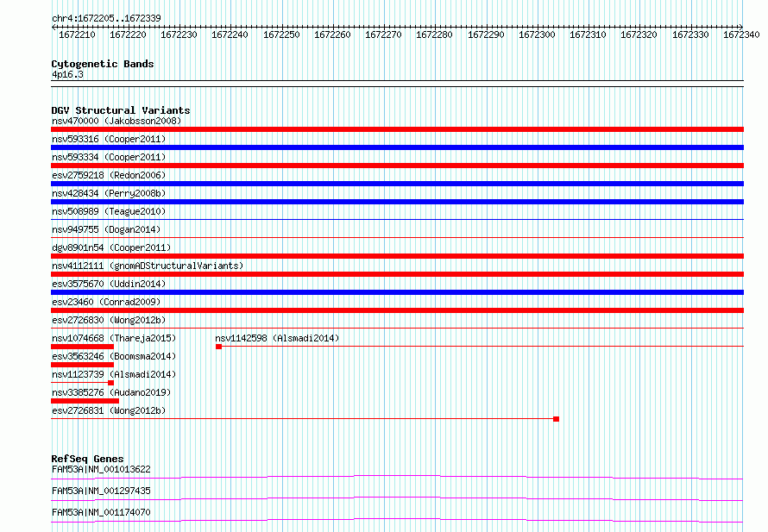Click the red end block of nsv1123739

111,383
